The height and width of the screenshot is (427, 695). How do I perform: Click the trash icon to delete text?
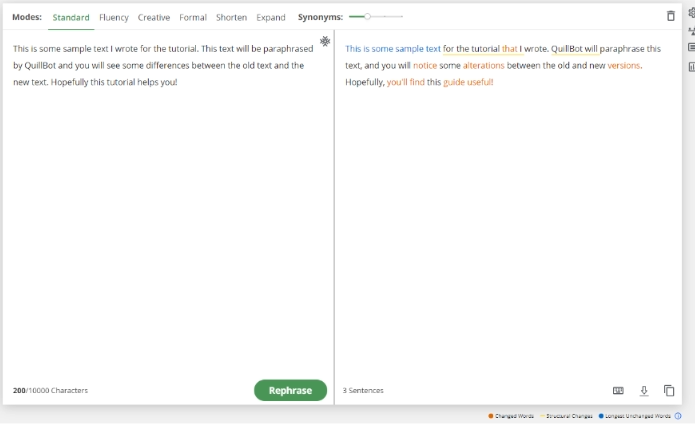tap(670, 16)
